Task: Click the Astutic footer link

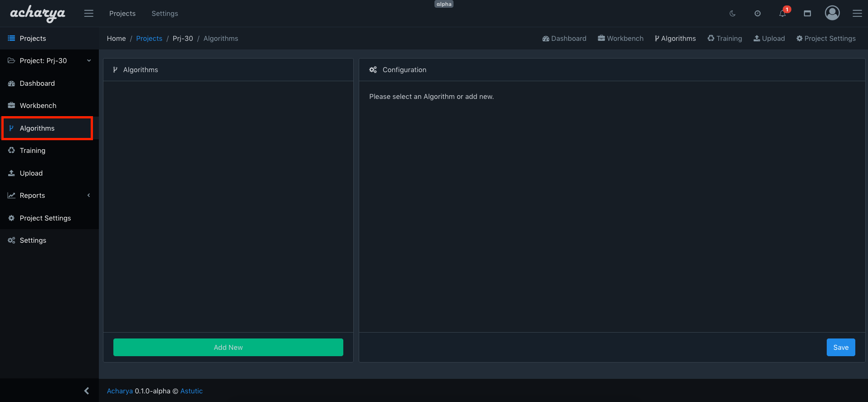Action: [x=191, y=391]
